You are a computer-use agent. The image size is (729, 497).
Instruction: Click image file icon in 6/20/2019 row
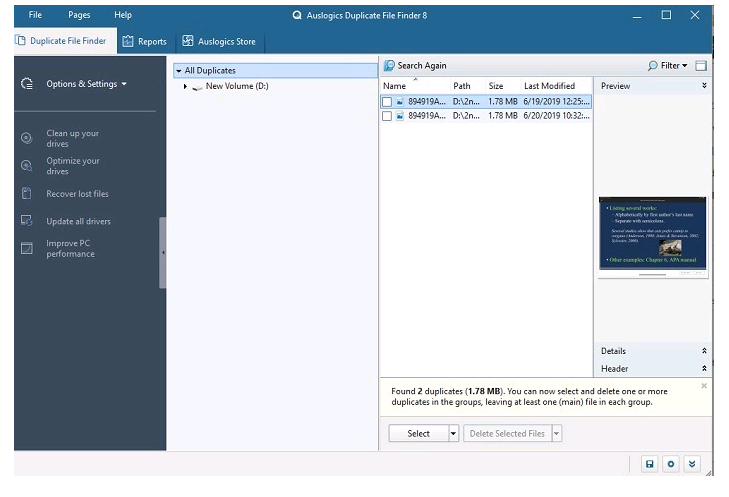click(x=399, y=116)
